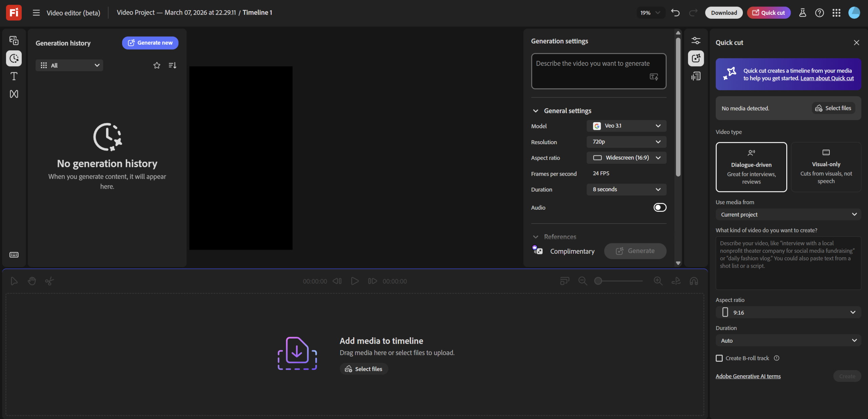Switch to Quick cut mode
This screenshot has width=868, height=419.
[768, 13]
